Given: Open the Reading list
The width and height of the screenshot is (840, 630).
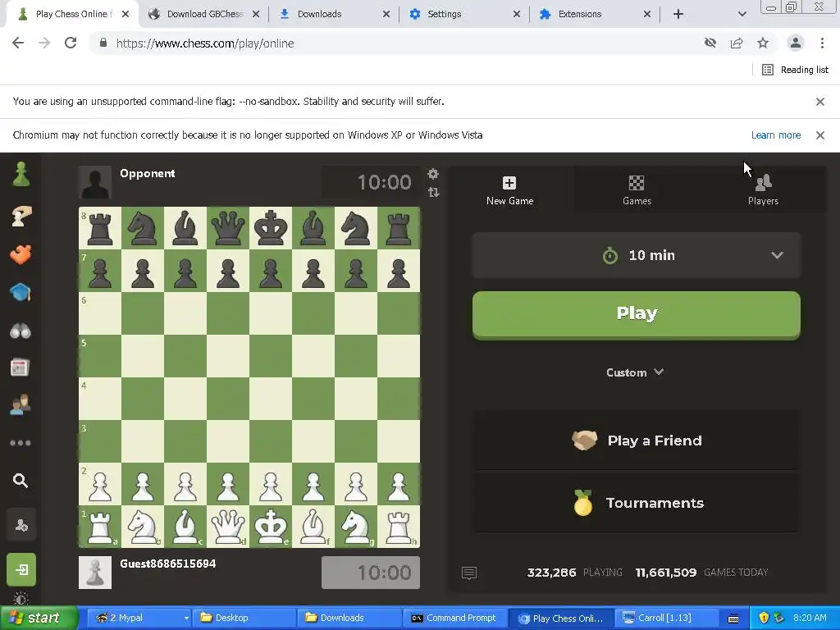Looking at the screenshot, I should tap(795, 70).
